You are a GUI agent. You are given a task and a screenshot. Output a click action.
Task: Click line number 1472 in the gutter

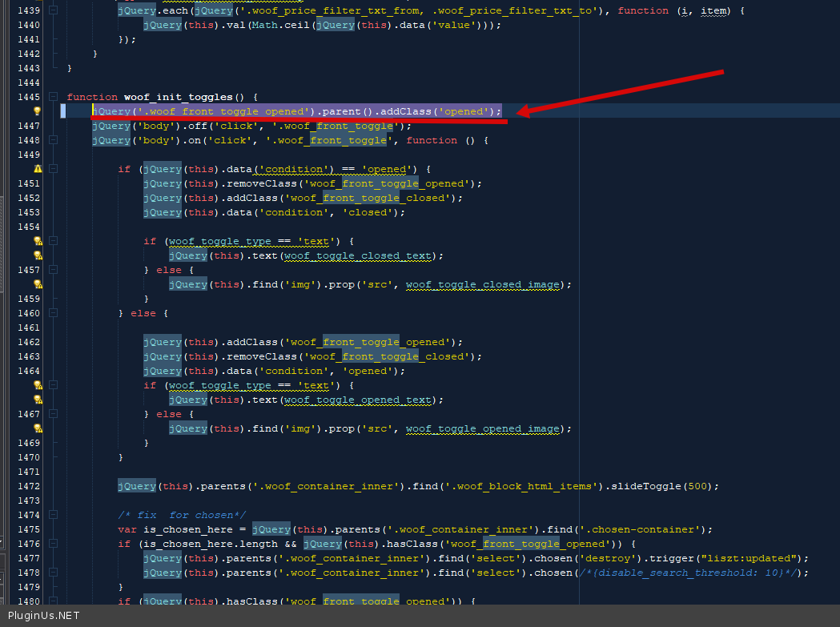(28, 486)
